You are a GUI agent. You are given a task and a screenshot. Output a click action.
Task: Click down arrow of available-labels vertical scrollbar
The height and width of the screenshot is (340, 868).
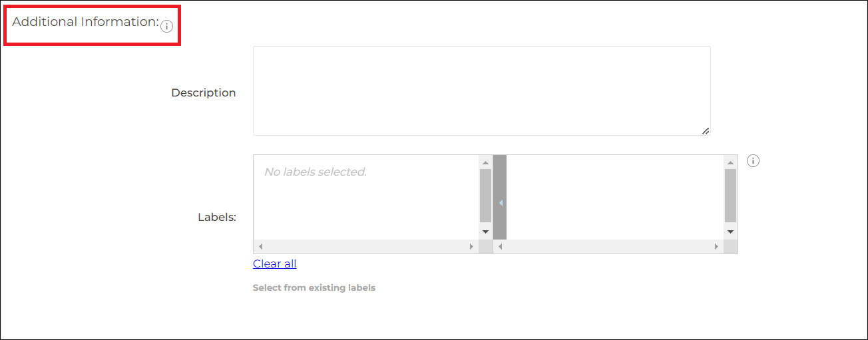pyautogui.click(x=730, y=232)
